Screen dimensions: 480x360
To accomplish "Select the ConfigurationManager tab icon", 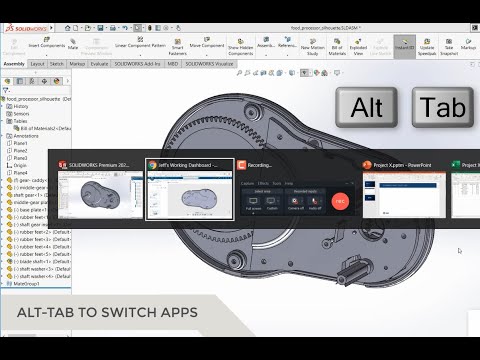I will 32,81.
